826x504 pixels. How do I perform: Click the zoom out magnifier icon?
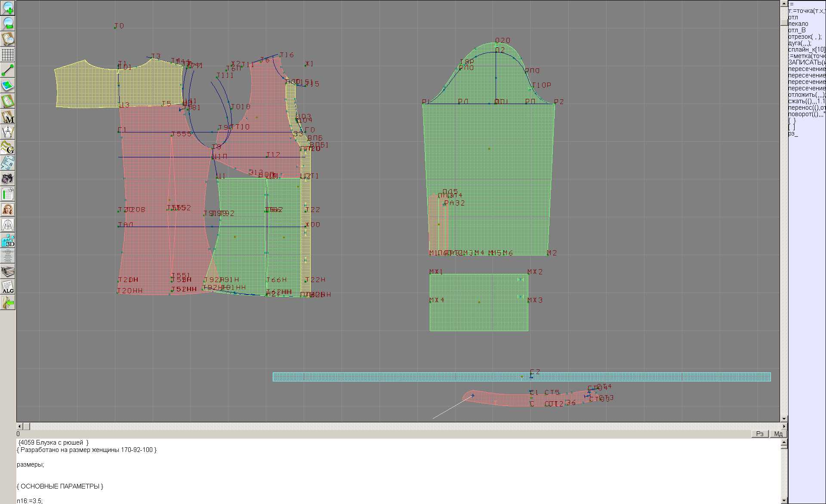pos(8,23)
